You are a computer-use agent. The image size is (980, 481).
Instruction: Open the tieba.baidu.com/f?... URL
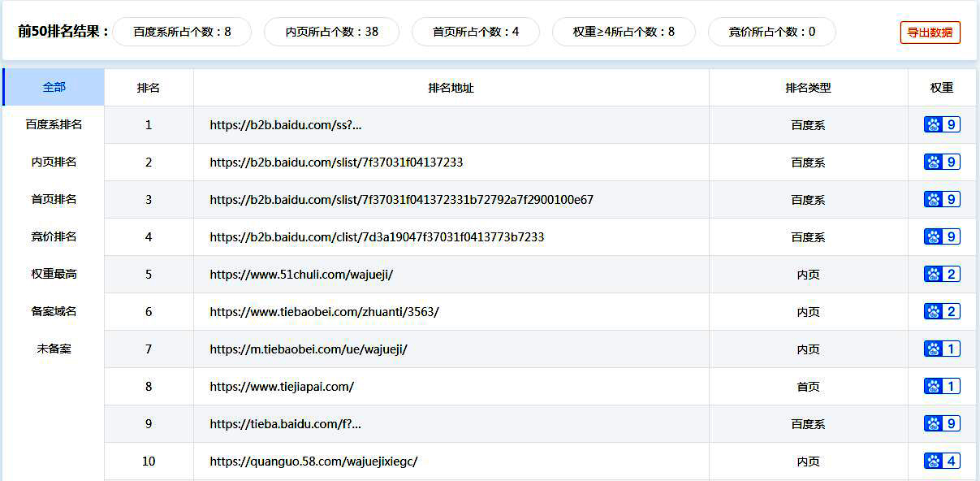pos(285,424)
